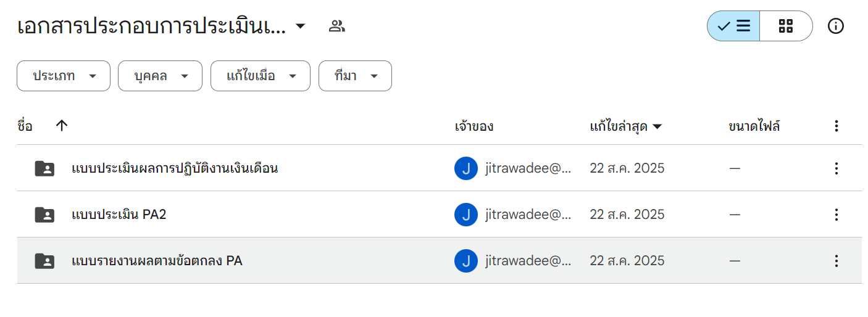Expand the บุคคล filter dropdown
The height and width of the screenshot is (317, 868).
tap(160, 76)
